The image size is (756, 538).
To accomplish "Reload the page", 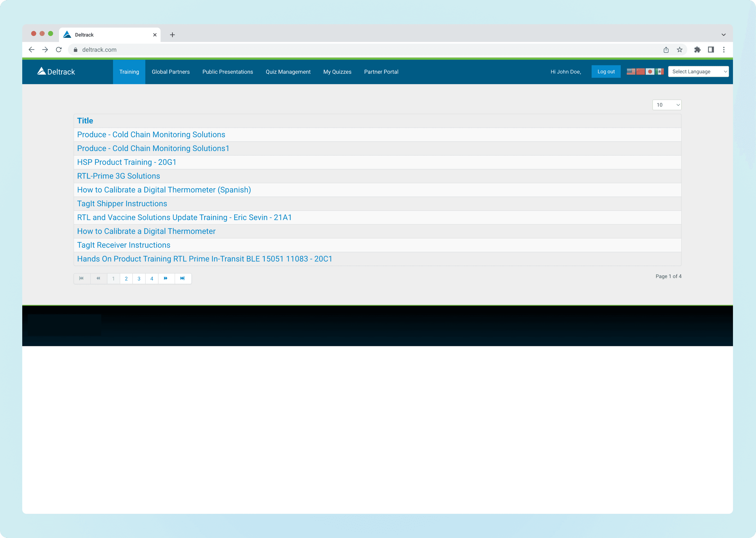I will click(59, 50).
